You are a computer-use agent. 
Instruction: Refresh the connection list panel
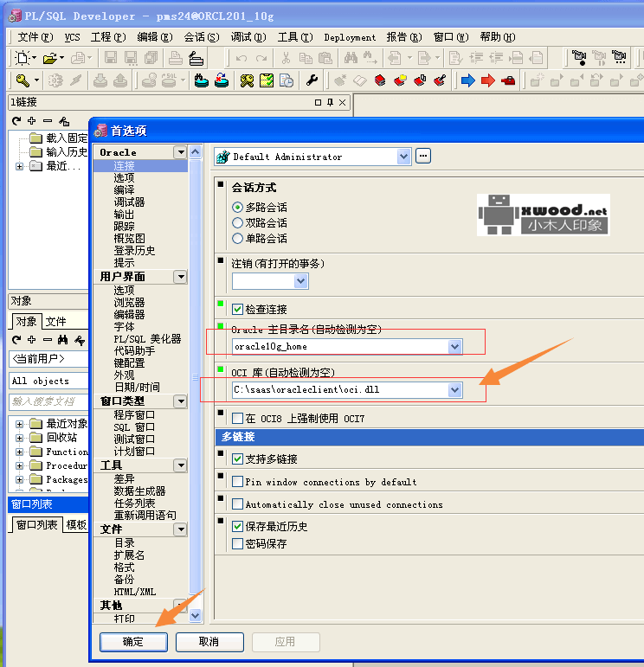click(x=16, y=121)
